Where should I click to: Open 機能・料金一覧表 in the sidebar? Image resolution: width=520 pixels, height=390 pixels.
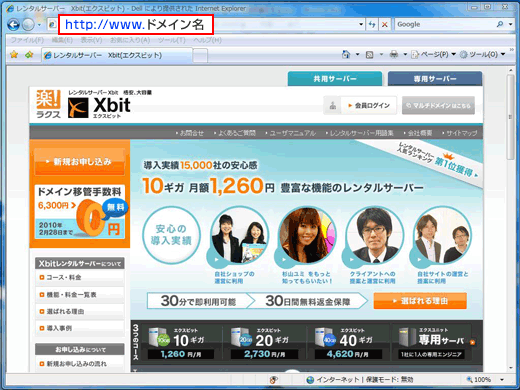[71, 295]
